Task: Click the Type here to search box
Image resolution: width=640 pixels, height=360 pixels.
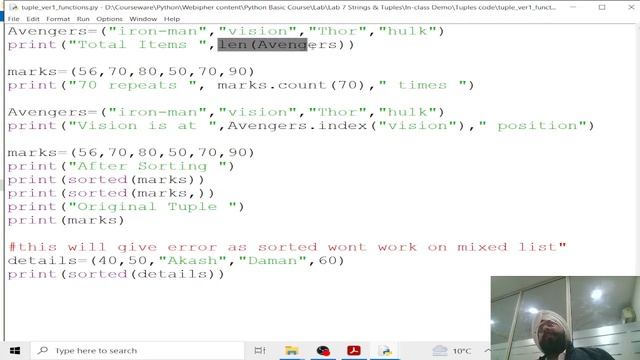Action: [x=138, y=351]
